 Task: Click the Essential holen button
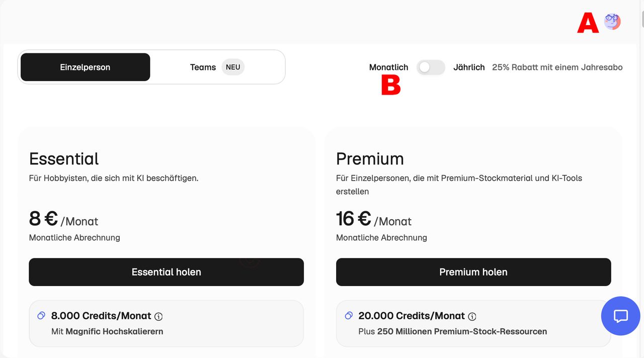click(x=166, y=272)
